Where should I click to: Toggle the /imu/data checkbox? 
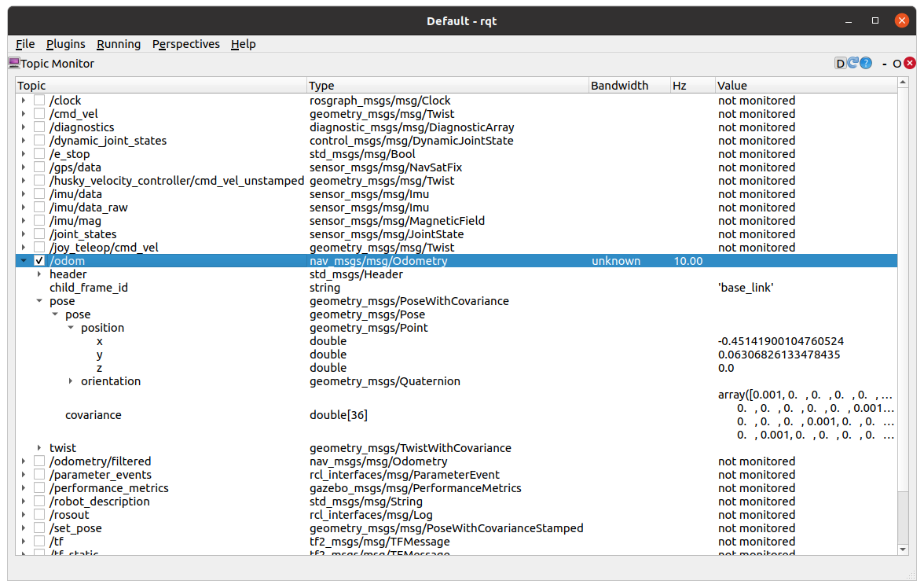coord(39,194)
